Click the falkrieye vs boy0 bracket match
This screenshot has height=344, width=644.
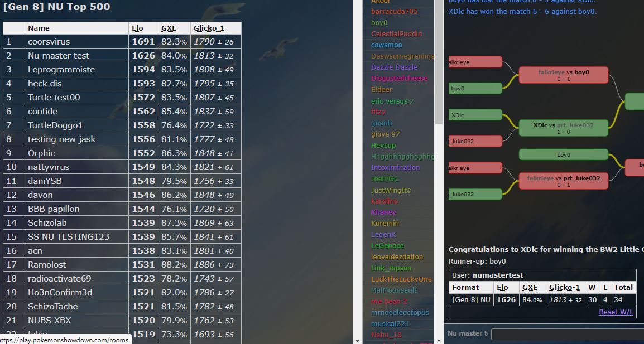pyautogui.click(x=564, y=75)
